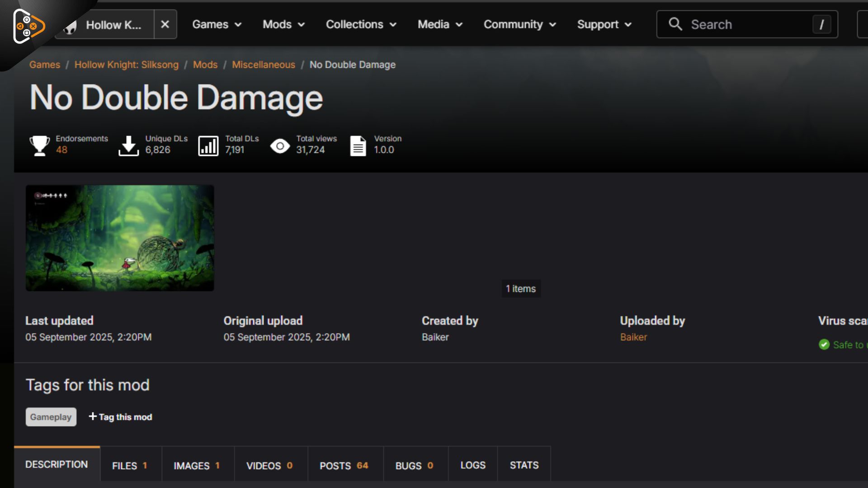Screen dimensions: 868x488
Task: Open the Miscellaneous category breadcrumb
Action: [264, 65]
